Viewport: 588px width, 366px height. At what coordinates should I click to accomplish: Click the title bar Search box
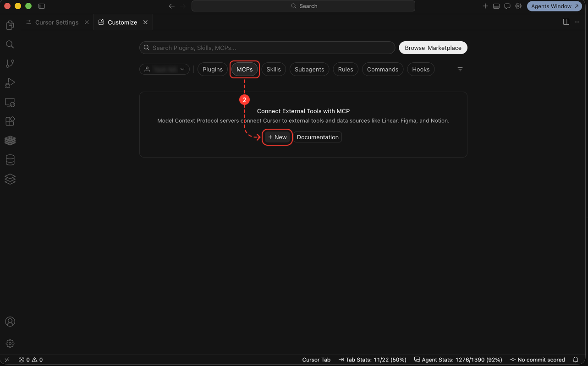click(303, 6)
